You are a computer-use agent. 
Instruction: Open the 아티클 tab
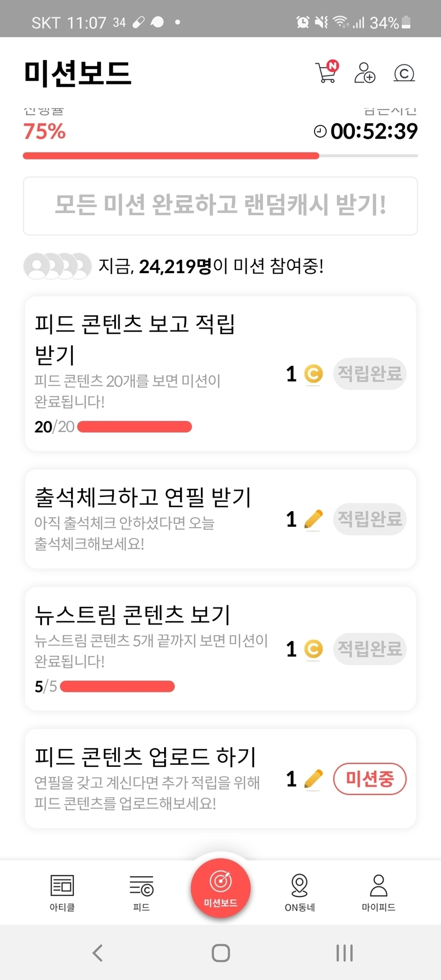(62, 893)
